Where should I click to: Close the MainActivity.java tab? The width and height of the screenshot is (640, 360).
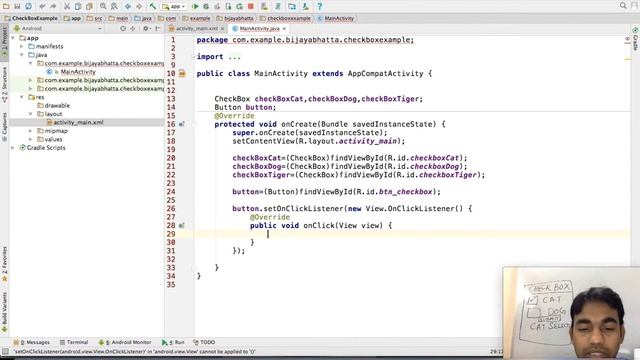(284, 29)
